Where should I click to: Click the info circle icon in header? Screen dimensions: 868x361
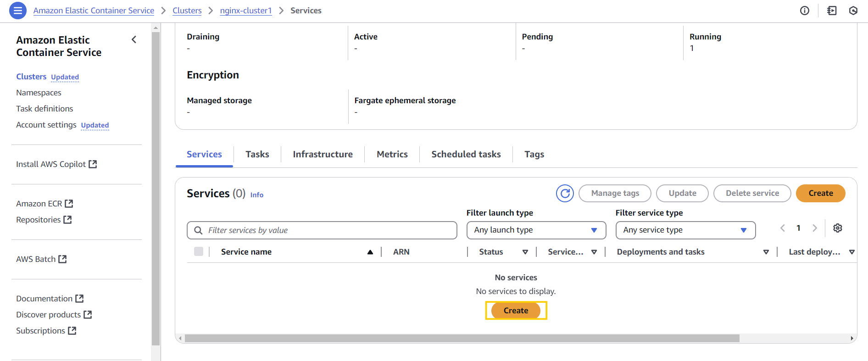(x=805, y=11)
